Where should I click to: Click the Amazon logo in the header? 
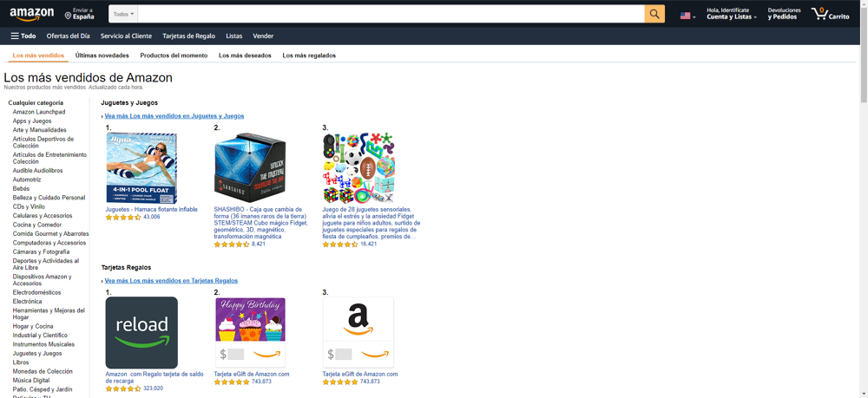point(31,15)
